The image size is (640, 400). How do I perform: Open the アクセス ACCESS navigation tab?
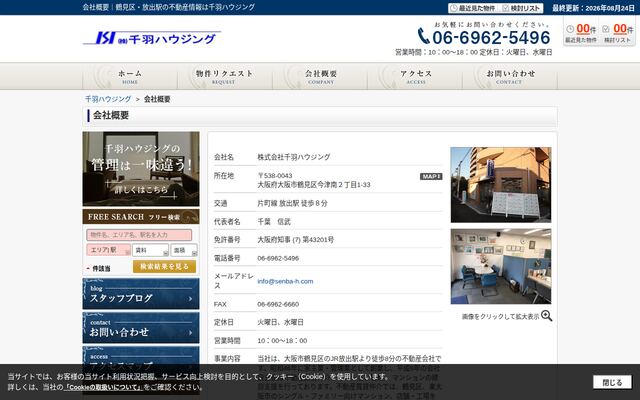[415, 76]
